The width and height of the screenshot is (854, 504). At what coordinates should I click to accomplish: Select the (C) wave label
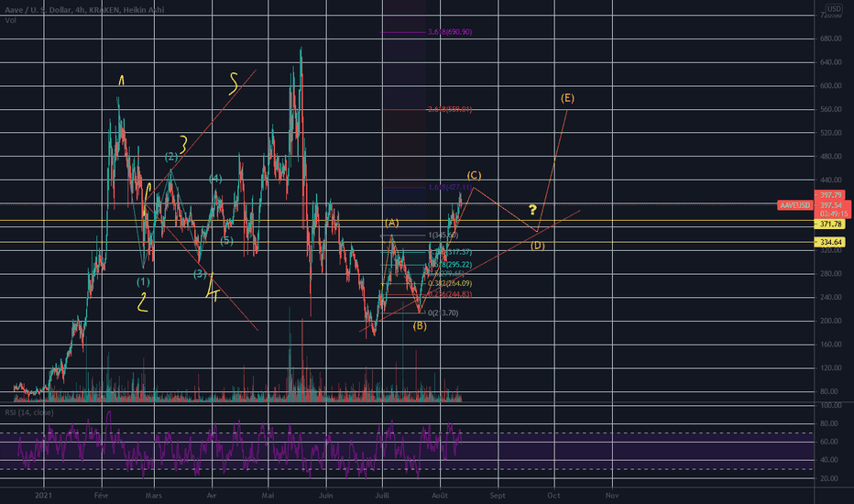click(x=474, y=175)
